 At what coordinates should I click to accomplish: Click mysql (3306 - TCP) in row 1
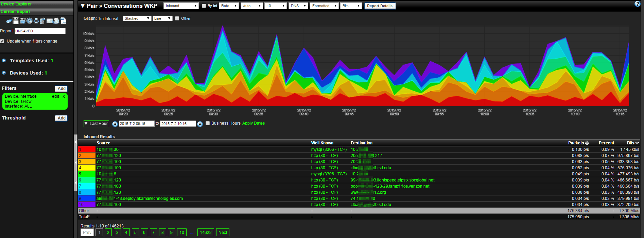pyautogui.click(x=329, y=149)
